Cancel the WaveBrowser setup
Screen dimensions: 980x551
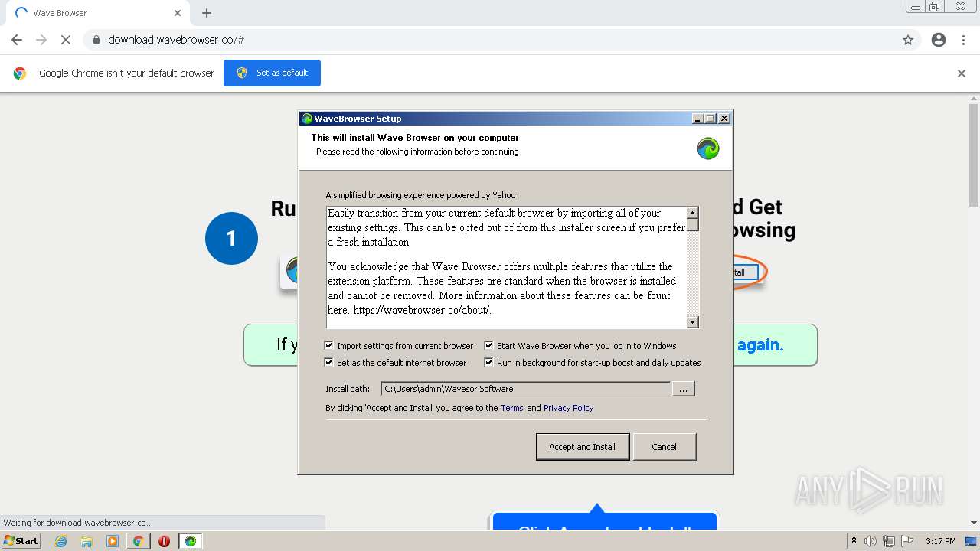click(664, 447)
